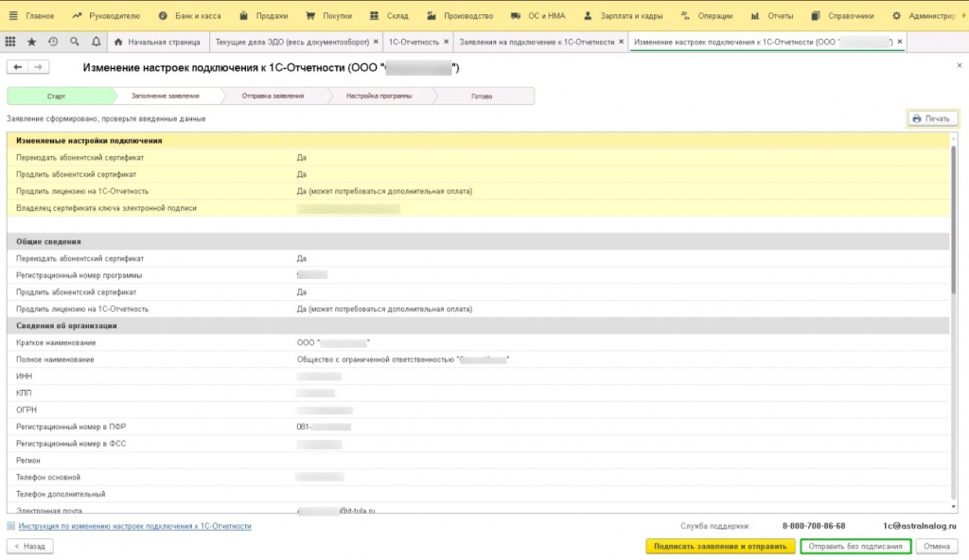Expand the menu bar's right overflow arrow
This screenshot has width=969, height=560.
tap(963, 15)
